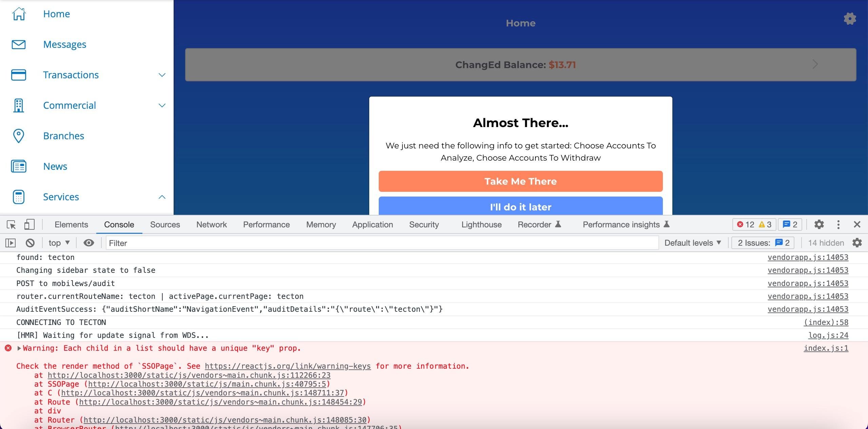The image size is (868, 429).
Task: Close the DevTools panel
Action: pos(857,224)
